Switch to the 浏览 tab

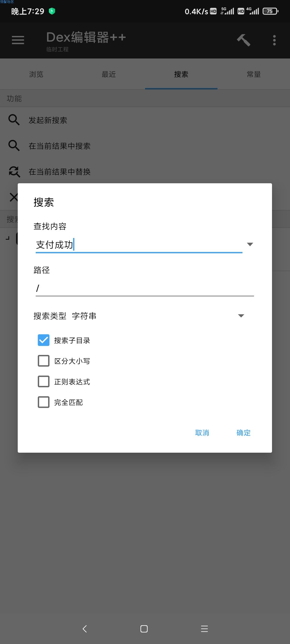pyautogui.click(x=36, y=74)
